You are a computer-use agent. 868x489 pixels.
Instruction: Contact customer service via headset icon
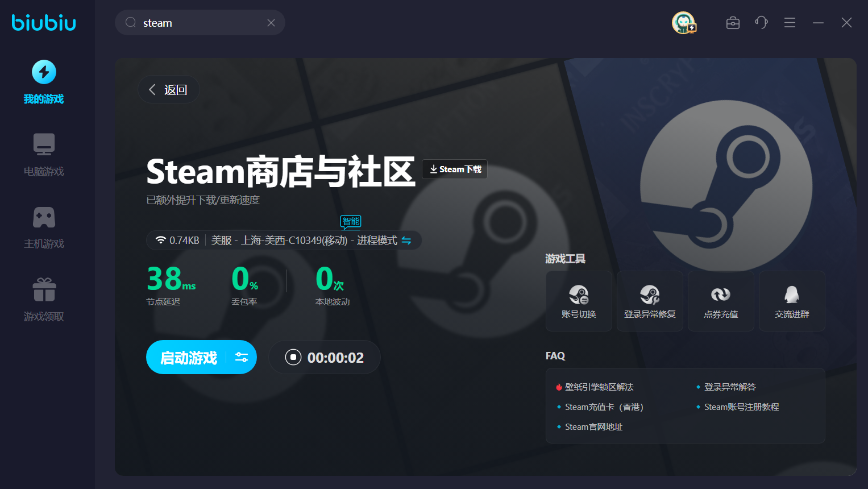[762, 23]
